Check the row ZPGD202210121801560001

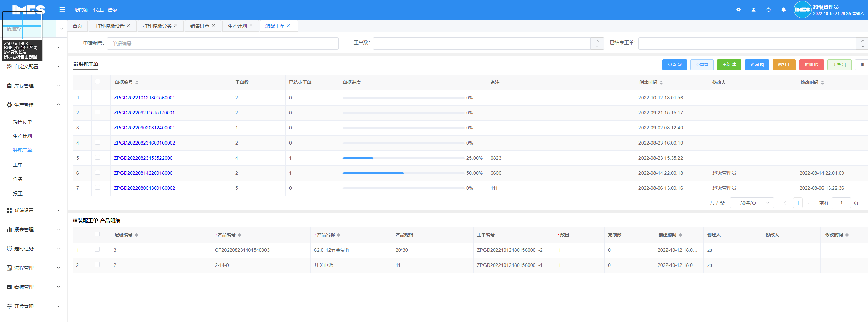[x=98, y=97]
